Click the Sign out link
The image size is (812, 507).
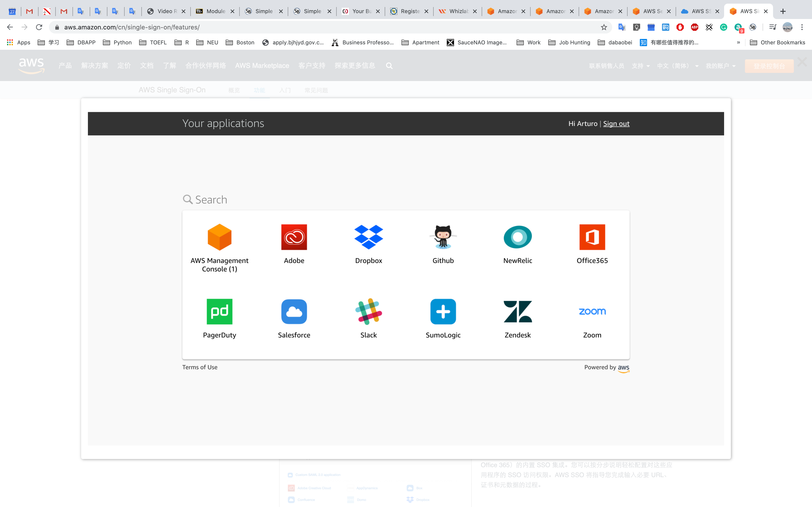click(616, 124)
